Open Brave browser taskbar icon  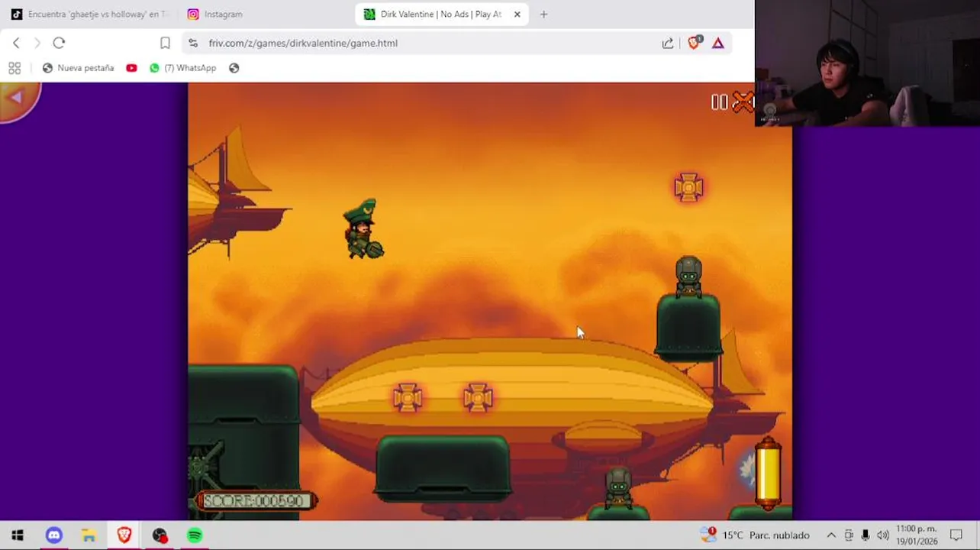[124, 535]
